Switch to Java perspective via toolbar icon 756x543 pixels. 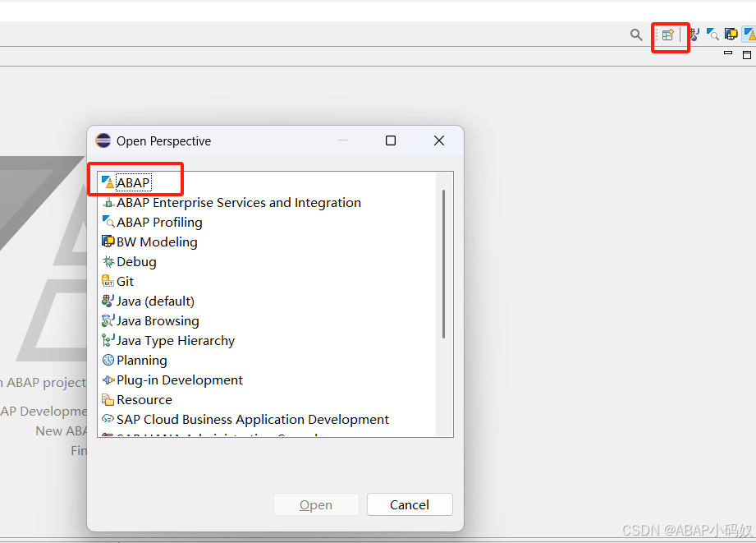coord(694,35)
